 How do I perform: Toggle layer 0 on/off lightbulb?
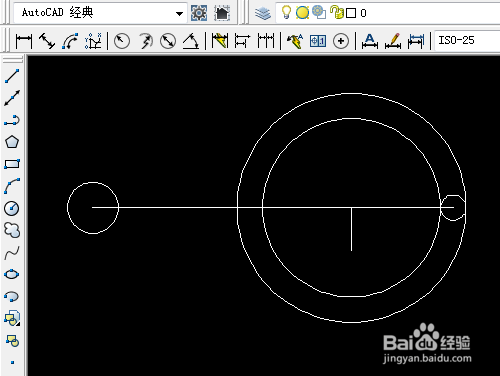coord(286,12)
